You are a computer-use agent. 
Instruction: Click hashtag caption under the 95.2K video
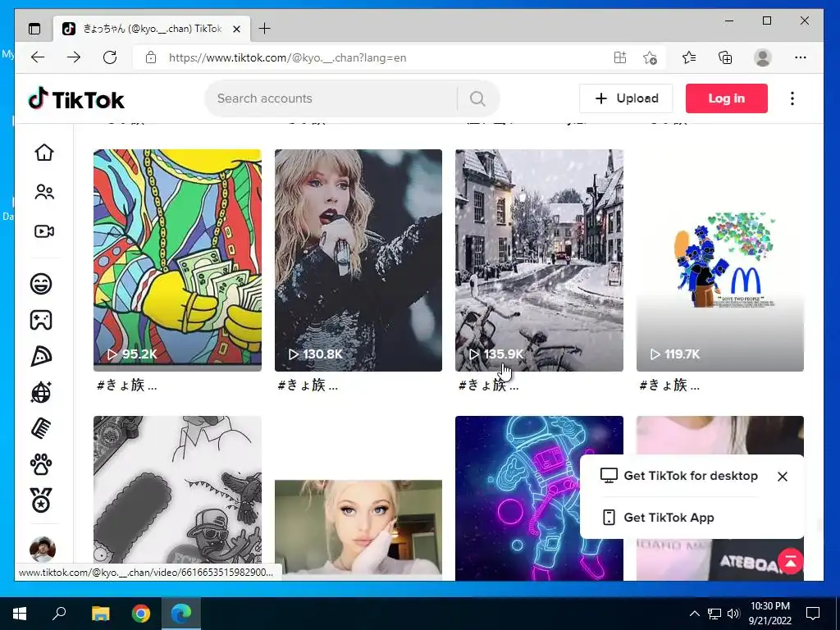[127, 386]
